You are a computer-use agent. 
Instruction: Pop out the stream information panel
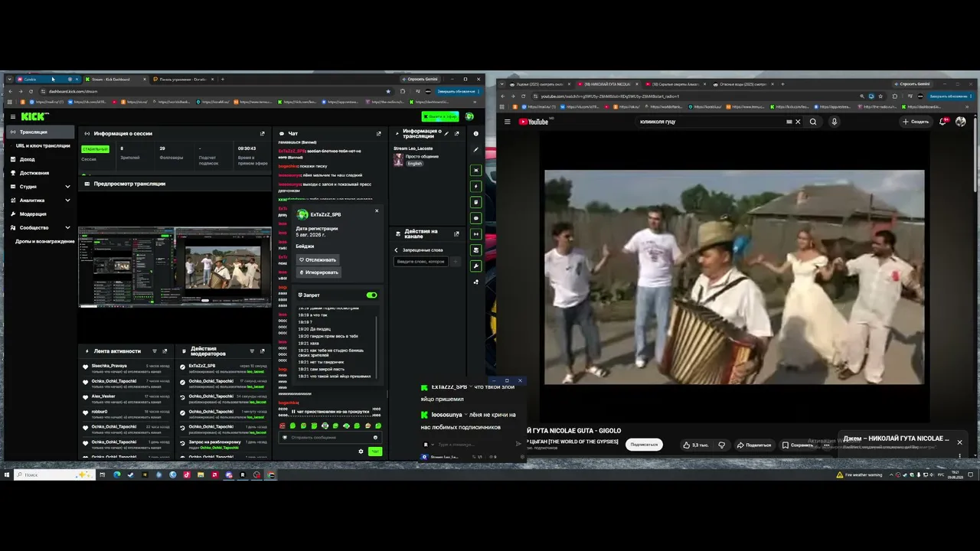(456, 134)
